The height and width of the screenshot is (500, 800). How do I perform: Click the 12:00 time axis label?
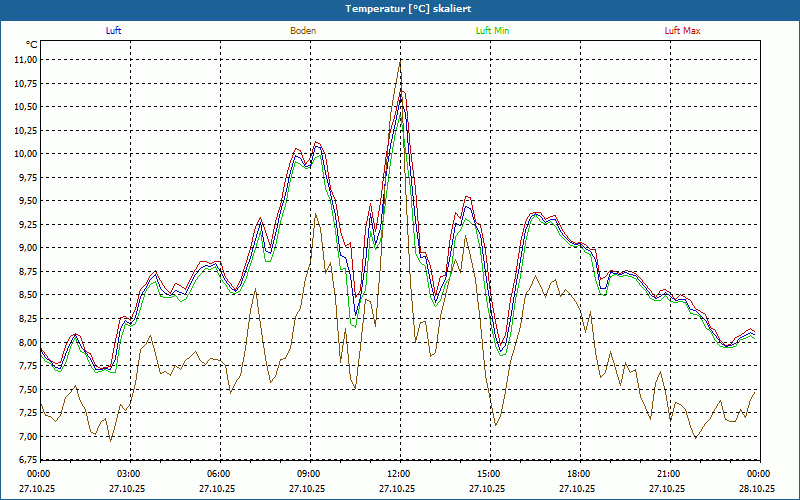[x=398, y=474]
